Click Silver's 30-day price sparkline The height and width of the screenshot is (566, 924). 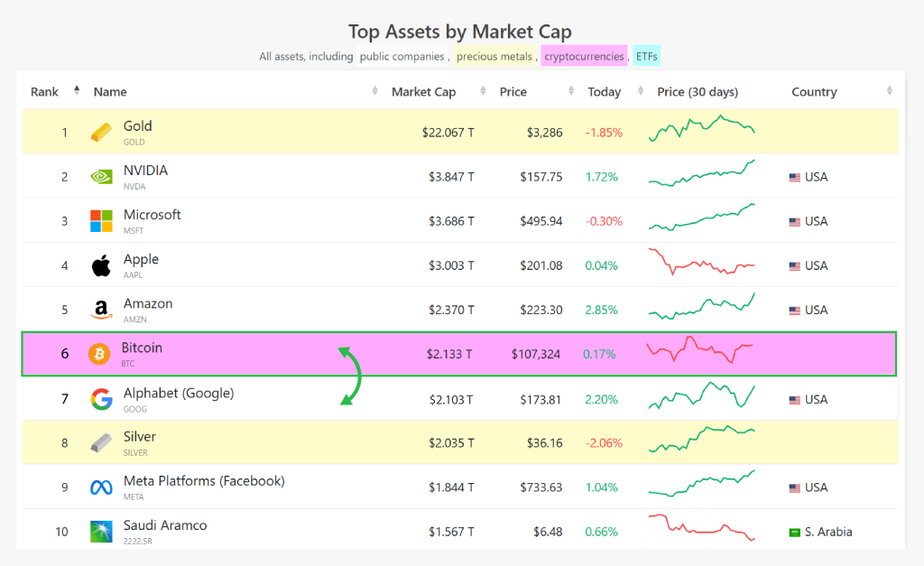701,439
